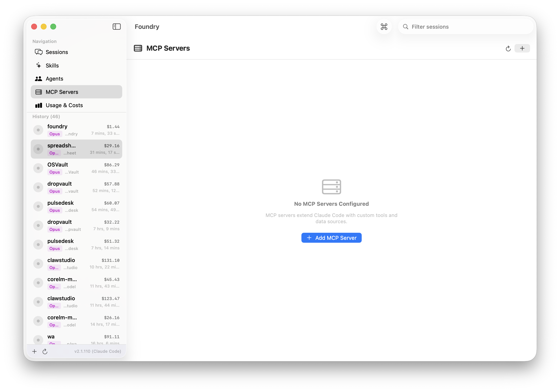
Task: Switch to the Sessions navigation entry
Action: (57, 52)
